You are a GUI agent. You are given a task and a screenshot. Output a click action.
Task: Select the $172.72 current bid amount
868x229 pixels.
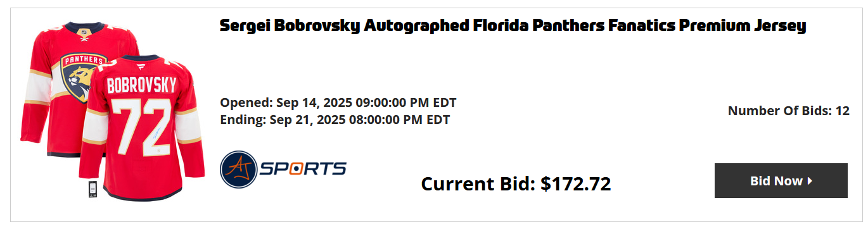(x=576, y=184)
